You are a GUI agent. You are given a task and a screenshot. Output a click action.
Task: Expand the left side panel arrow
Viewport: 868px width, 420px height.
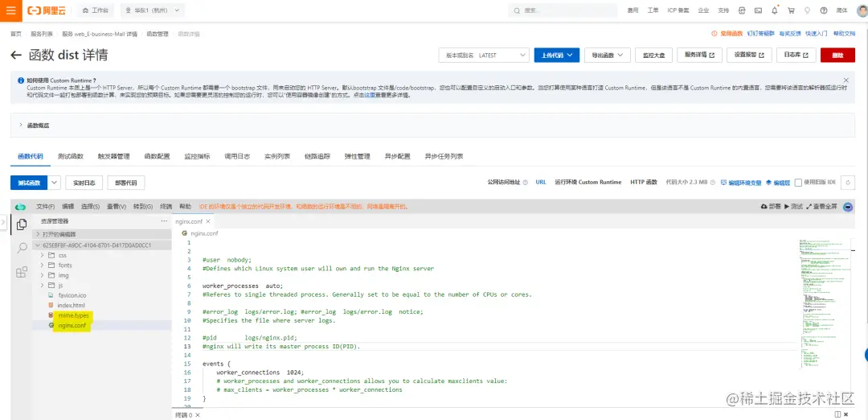tap(2, 221)
